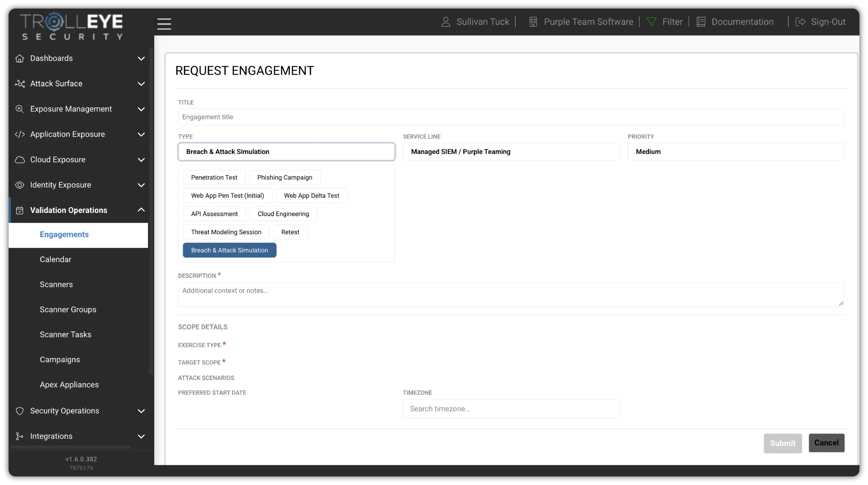The height and width of the screenshot is (485, 868).
Task: Click the Documentation book icon
Action: [x=701, y=22]
